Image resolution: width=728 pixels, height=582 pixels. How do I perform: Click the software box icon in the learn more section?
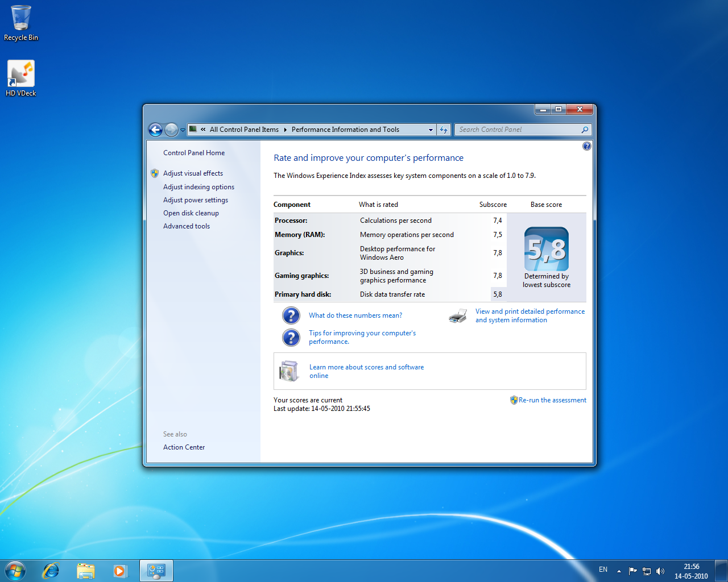(289, 371)
